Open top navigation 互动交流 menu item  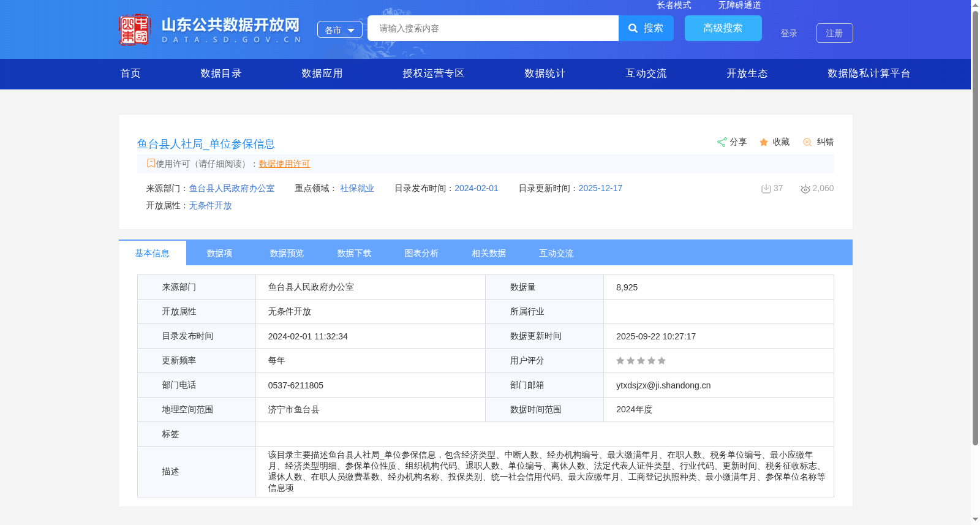click(646, 74)
